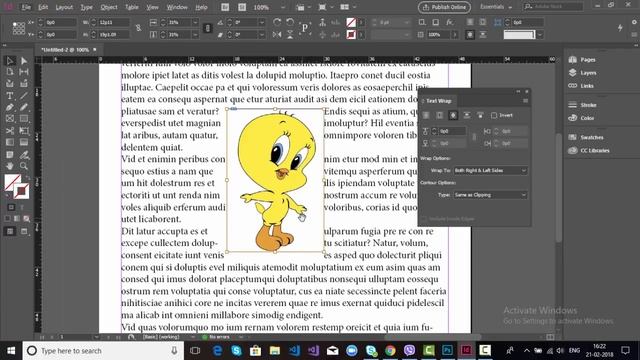Open the Type menu
The width and height of the screenshot is (640, 360).
87,7
